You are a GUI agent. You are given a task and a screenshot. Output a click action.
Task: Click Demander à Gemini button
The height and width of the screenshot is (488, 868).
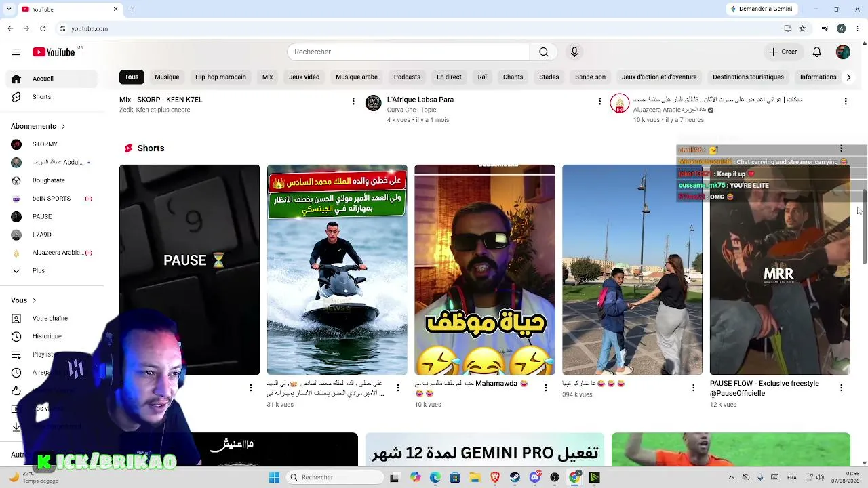point(761,9)
